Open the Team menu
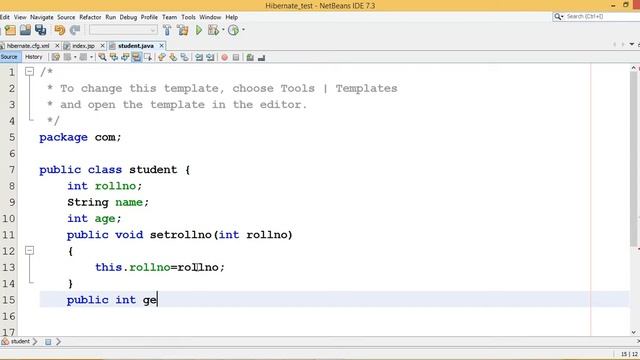The width and height of the screenshot is (640, 360). 169,17
